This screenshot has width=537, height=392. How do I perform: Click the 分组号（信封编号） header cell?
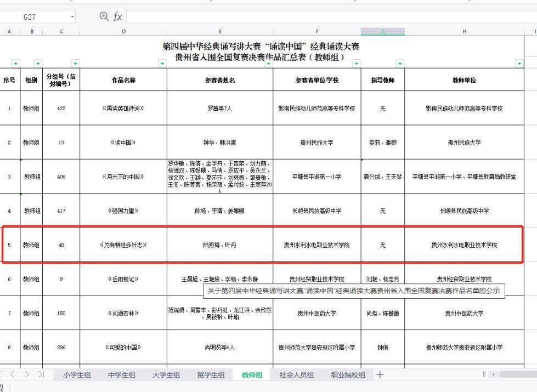point(61,79)
